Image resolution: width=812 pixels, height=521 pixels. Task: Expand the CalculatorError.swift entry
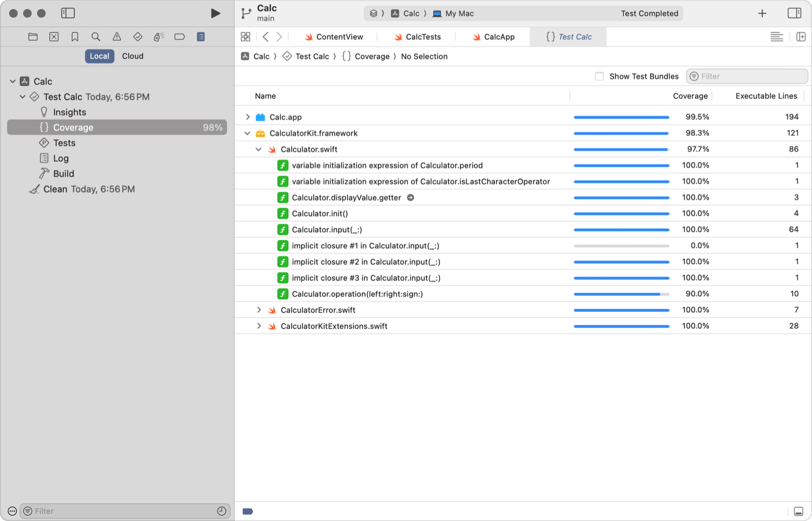click(259, 310)
